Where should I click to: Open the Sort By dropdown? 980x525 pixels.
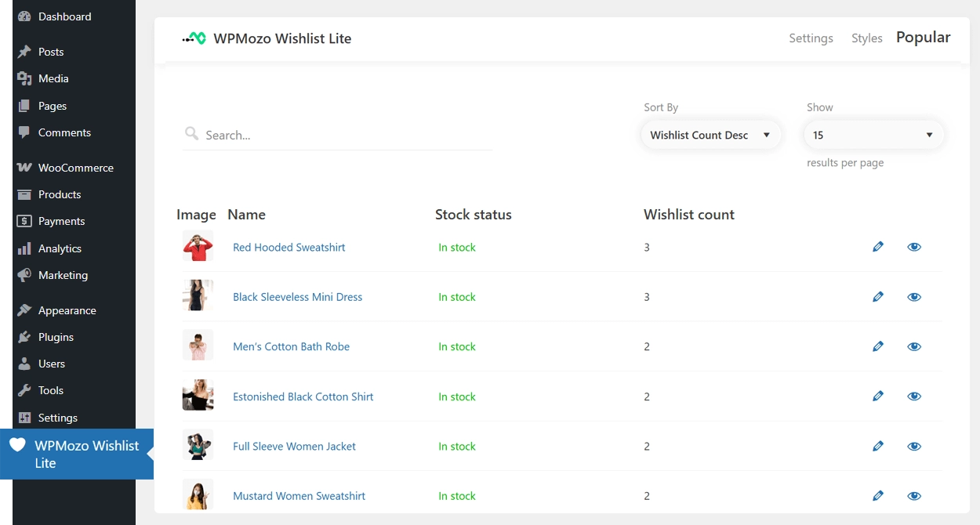pos(711,135)
